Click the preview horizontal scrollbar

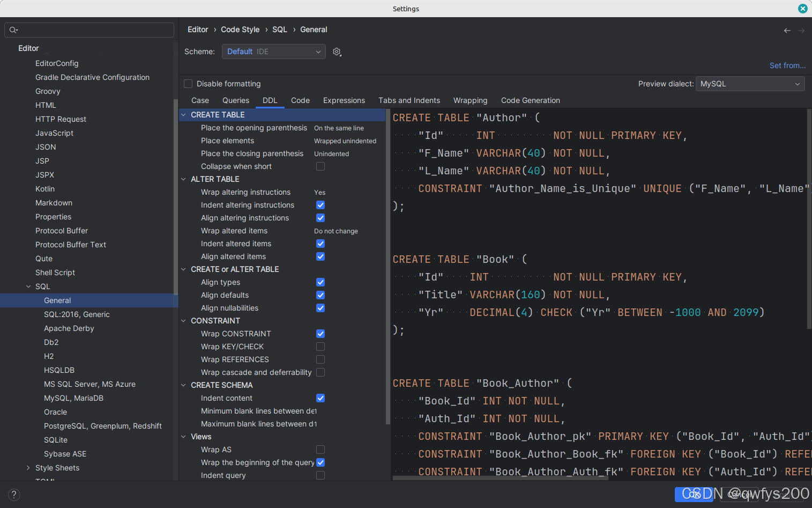[501, 477]
